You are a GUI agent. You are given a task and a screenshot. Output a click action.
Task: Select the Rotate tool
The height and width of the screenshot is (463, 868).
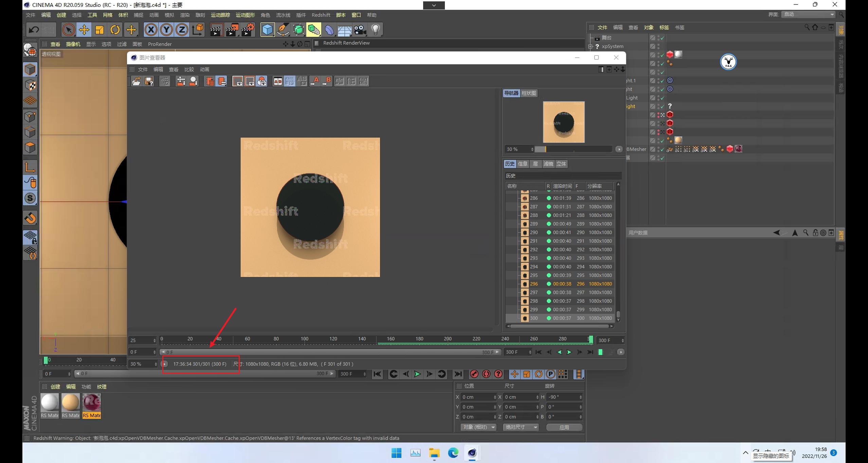[x=115, y=30]
